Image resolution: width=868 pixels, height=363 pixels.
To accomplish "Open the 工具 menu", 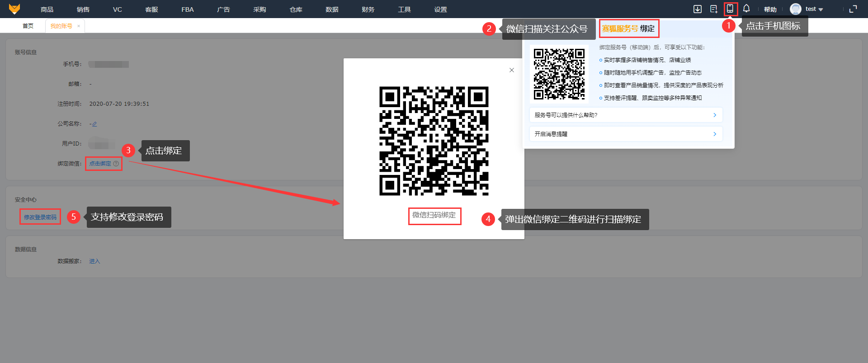I will [x=404, y=9].
